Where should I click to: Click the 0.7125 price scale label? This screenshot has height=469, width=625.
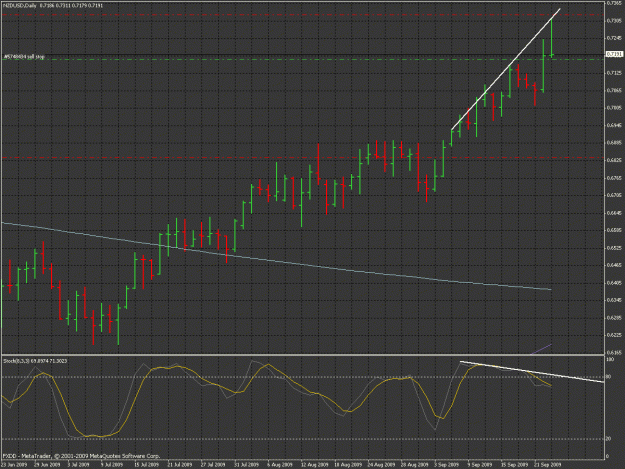tap(614, 73)
